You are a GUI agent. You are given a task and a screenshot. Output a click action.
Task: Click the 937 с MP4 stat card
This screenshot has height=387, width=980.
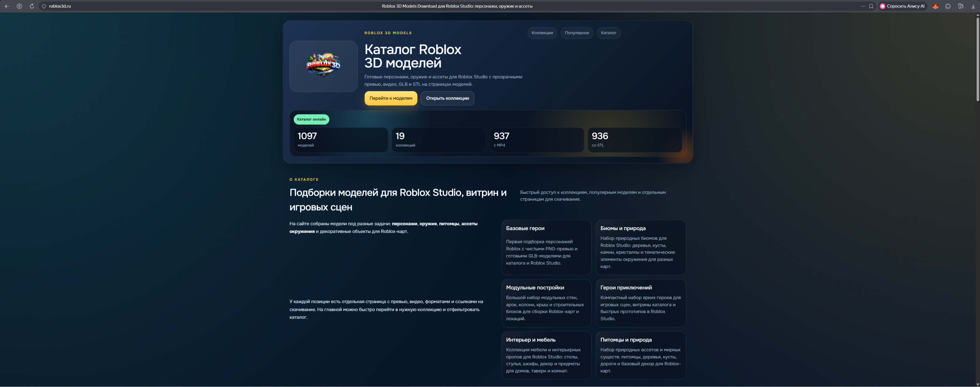(537, 140)
